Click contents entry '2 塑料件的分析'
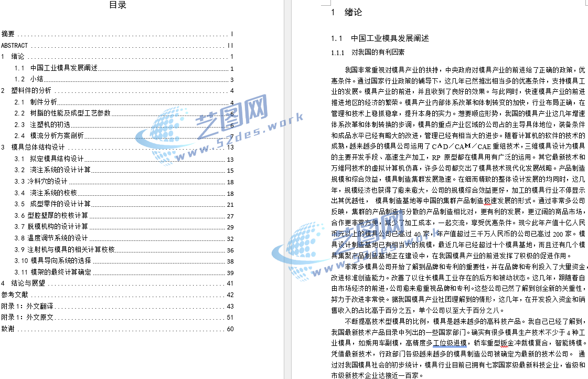Screen dimensions: 588x379 click(x=117, y=91)
